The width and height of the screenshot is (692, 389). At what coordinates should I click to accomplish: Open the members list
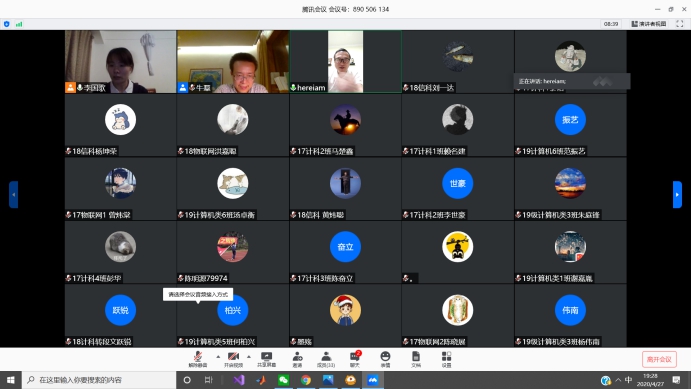tap(326, 359)
